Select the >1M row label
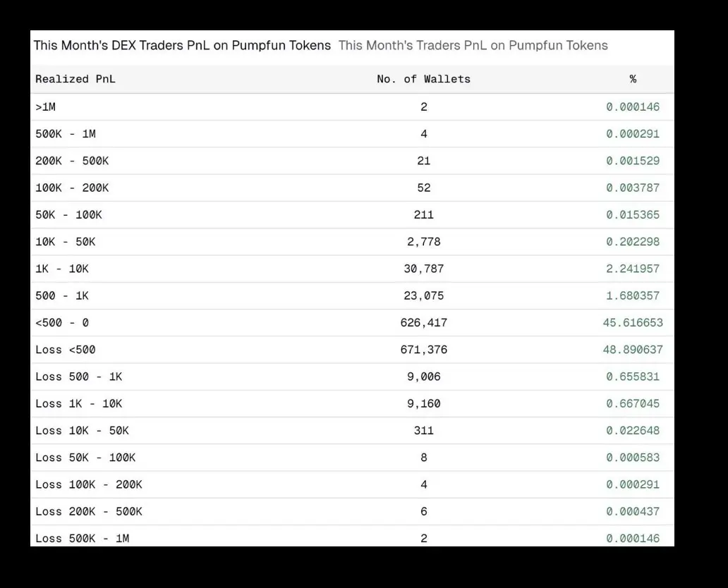 point(45,107)
